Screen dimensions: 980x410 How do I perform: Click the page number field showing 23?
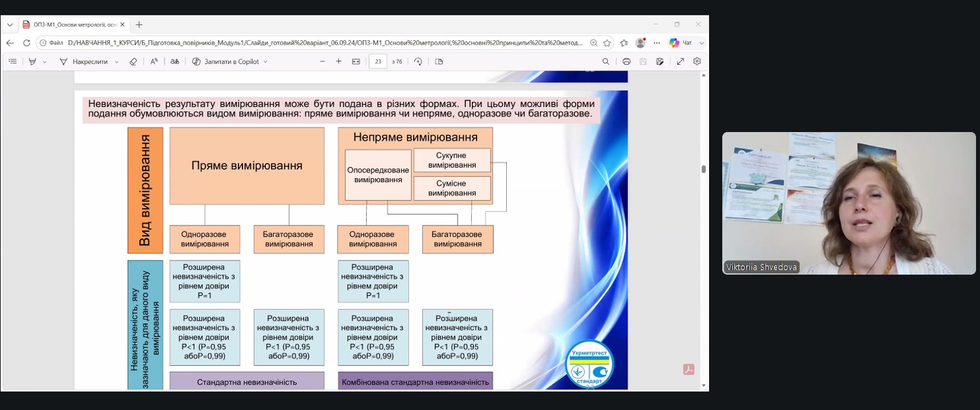click(x=378, y=62)
